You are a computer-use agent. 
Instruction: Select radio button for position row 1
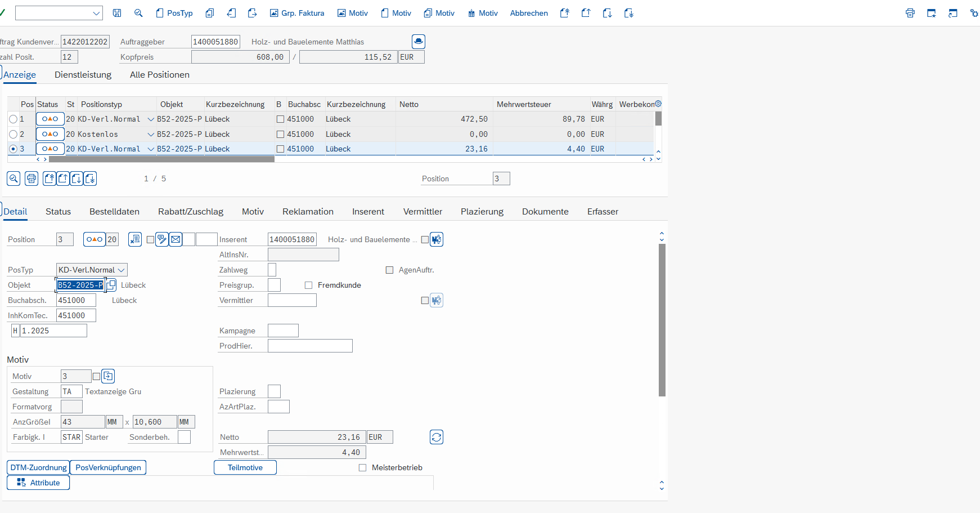coord(13,119)
